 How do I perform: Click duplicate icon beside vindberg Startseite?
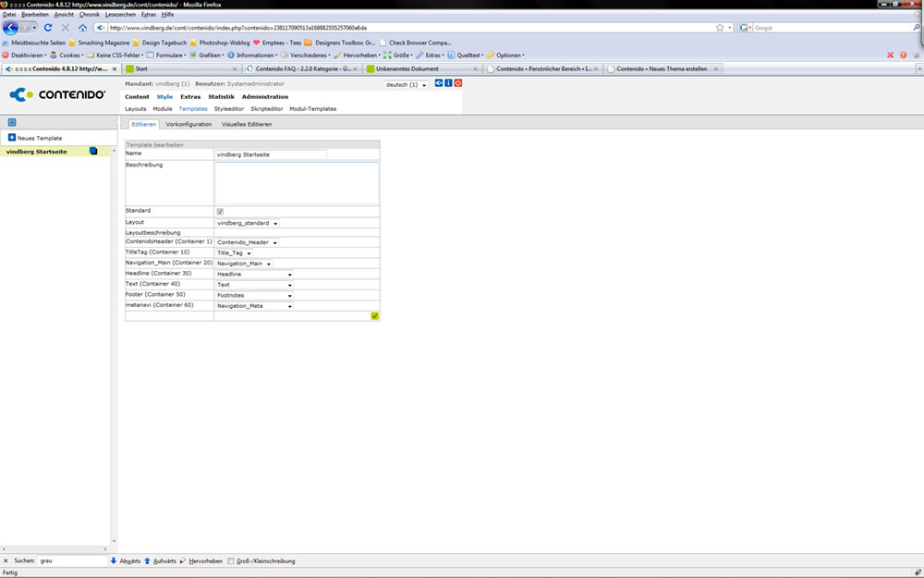coord(93,152)
